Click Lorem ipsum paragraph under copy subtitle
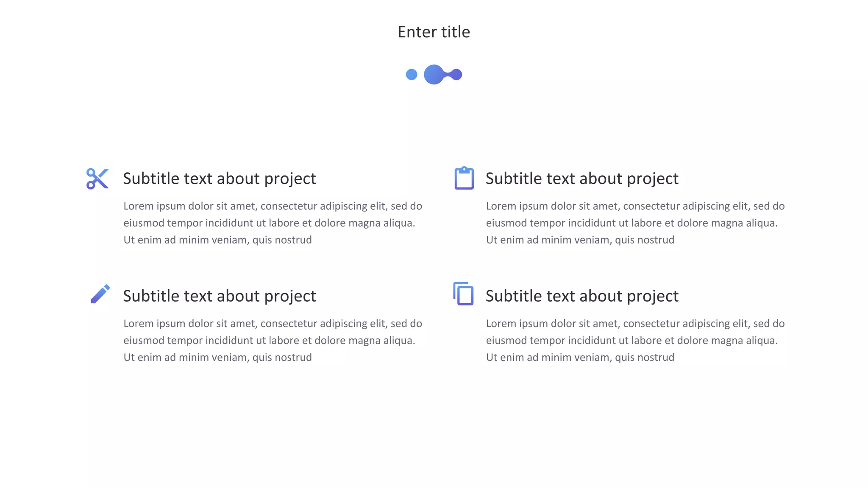 click(x=635, y=340)
